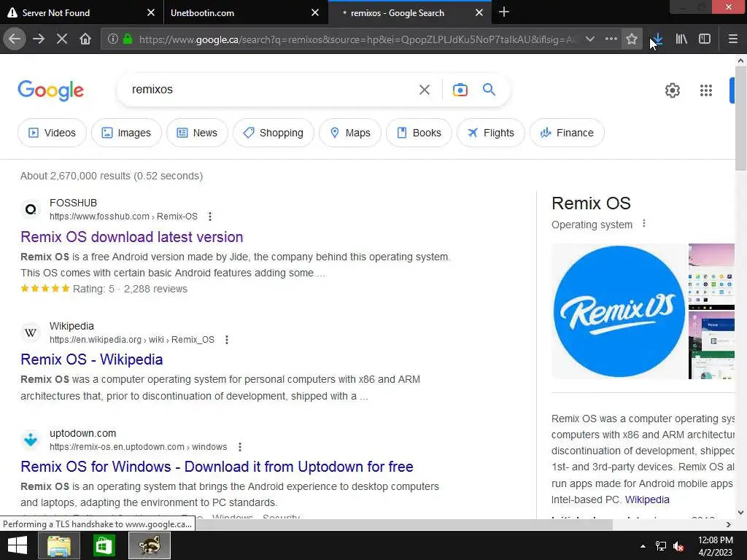Open FOSSHUB result more options dots
This screenshot has width=747, height=560.
tap(210, 217)
